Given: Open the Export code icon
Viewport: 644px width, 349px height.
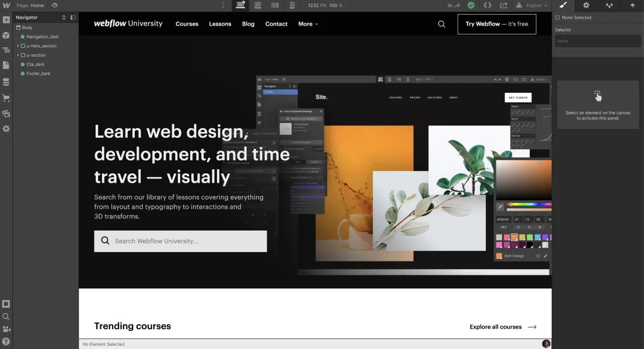Looking at the screenshot, I should tap(488, 5).
